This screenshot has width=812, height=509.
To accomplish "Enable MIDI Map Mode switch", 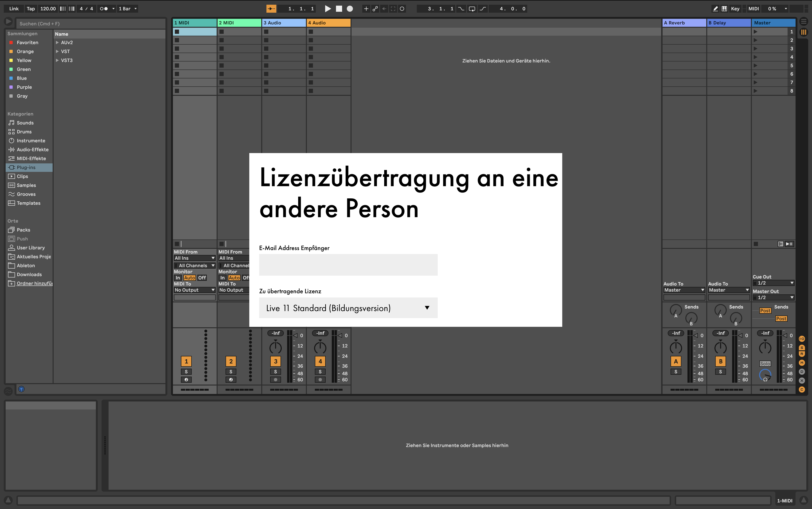I will click(754, 9).
